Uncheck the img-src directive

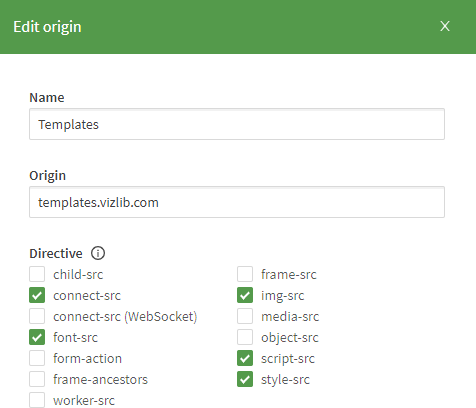tap(245, 295)
